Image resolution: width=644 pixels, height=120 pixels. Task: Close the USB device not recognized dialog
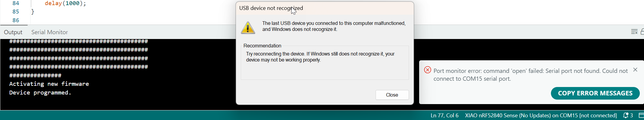pos(392,95)
